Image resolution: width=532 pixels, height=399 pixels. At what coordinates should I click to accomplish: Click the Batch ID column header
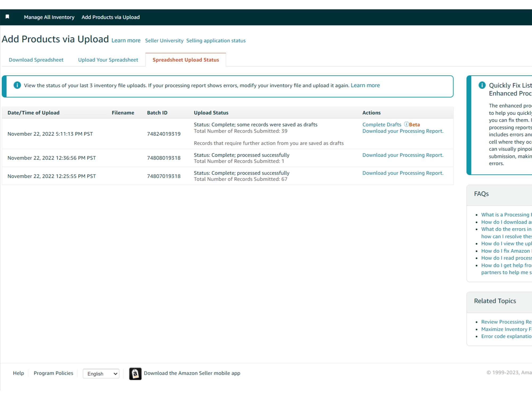(x=157, y=113)
